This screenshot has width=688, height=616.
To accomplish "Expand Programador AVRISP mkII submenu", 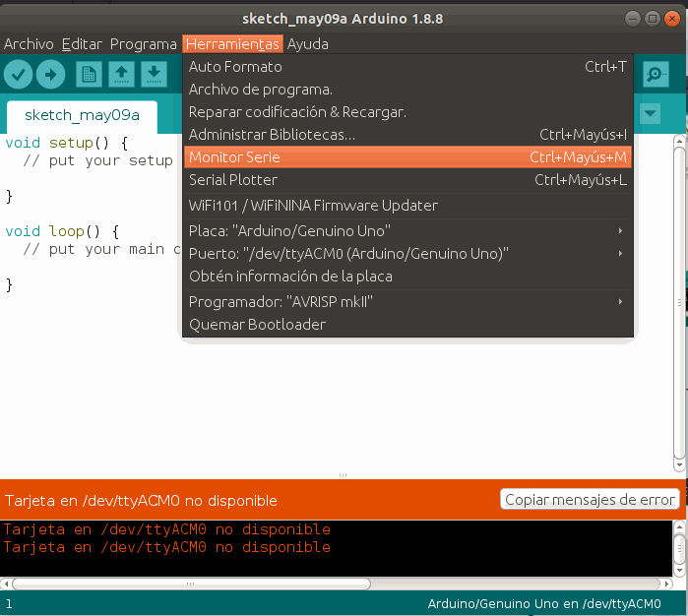I will 407,302.
